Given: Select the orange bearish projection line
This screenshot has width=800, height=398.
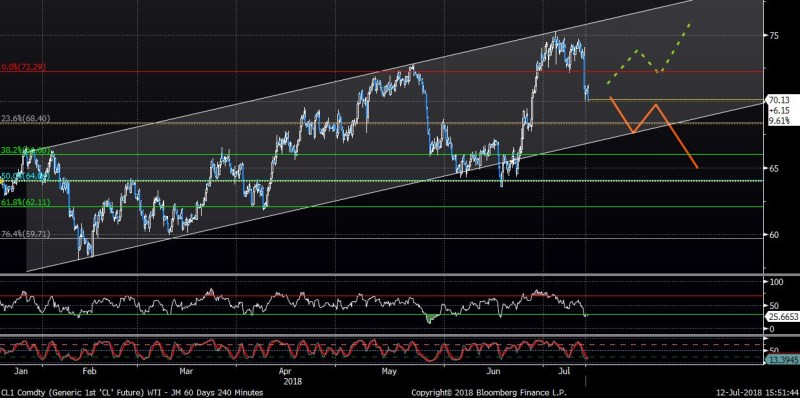Looking at the screenshot, I should pyautogui.click(x=654, y=133).
